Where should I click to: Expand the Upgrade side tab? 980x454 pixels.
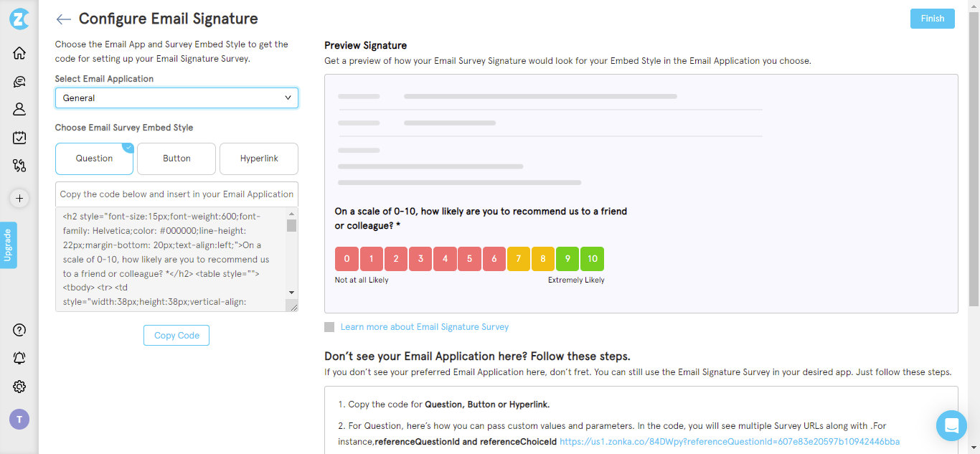[x=9, y=245]
